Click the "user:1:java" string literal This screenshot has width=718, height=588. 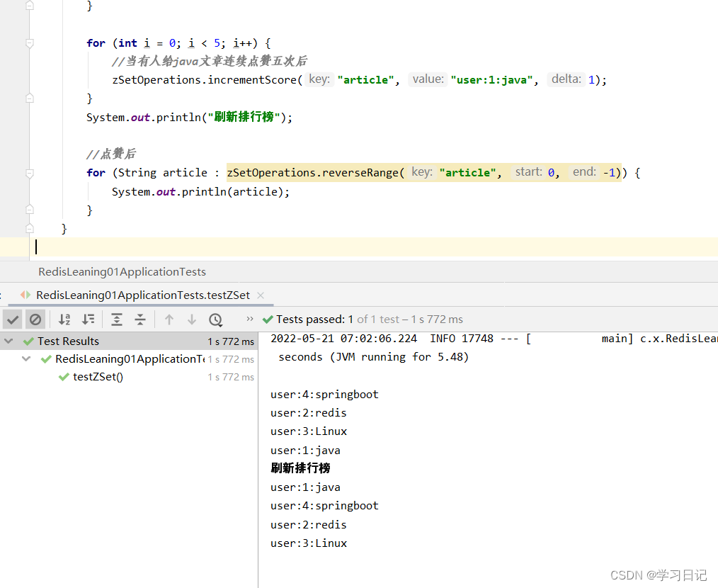pos(491,80)
